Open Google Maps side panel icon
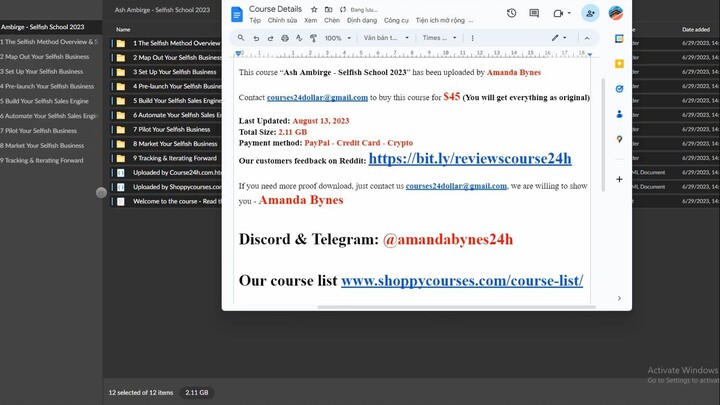 coord(619,139)
